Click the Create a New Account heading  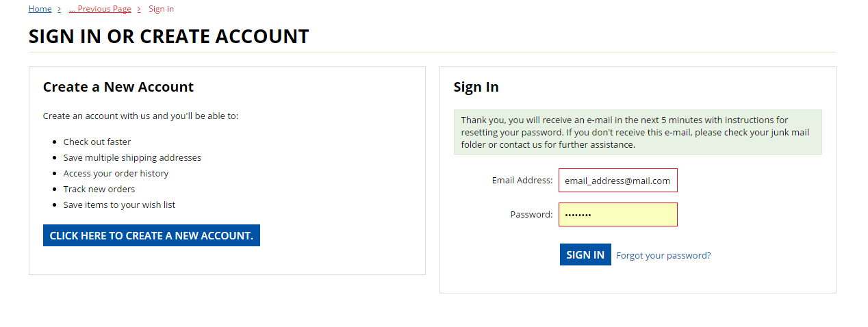(x=118, y=87)
